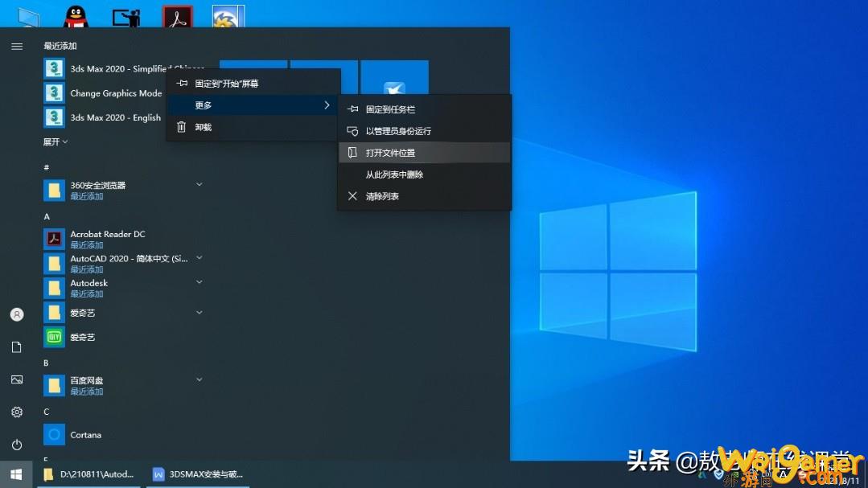
Task: Expand the AutoCAD 2020 folder chevron
Action: click(200, 258)
